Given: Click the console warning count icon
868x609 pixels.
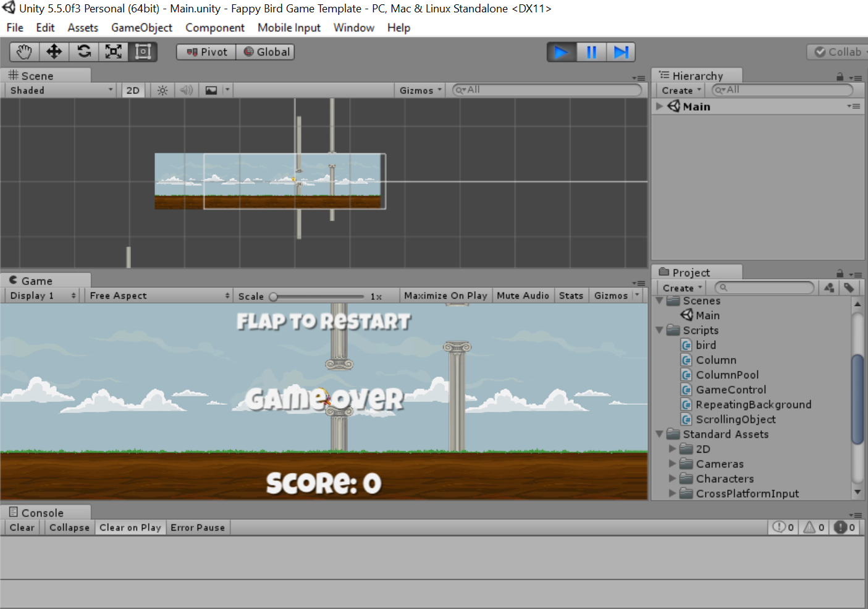Looking at the screenshot, I should [814, 527].
